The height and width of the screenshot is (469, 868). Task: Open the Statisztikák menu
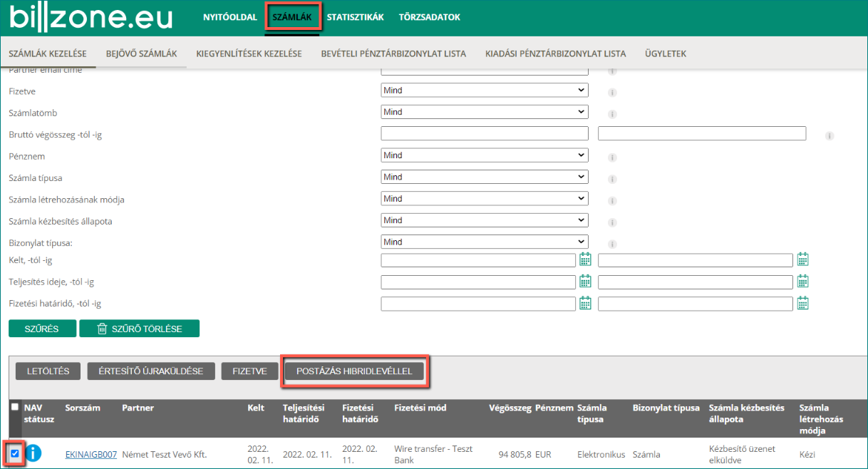(x=355, y=17)
